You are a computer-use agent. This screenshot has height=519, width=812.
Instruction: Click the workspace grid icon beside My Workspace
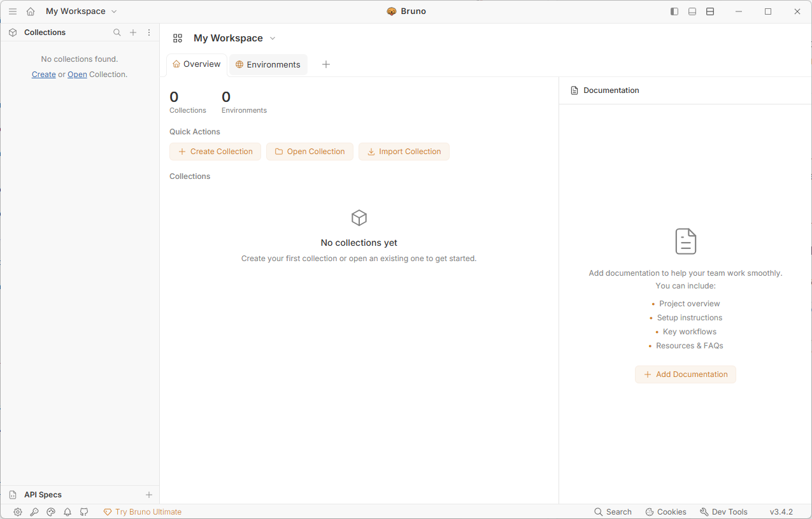point(178,38)
